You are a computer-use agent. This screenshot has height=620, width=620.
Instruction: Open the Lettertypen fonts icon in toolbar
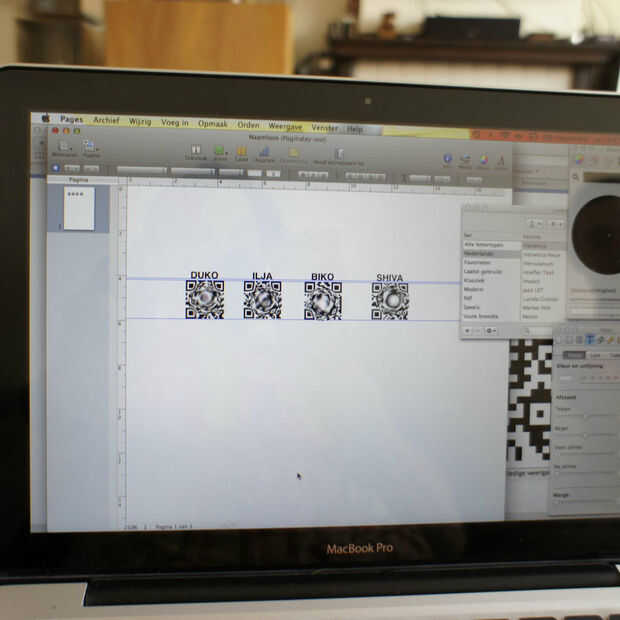click(x=501, y=162)
